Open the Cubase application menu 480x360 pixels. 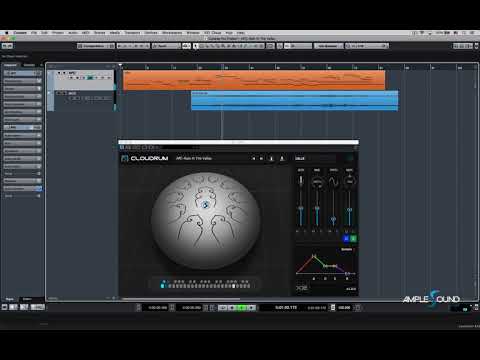tap(20, 33)
